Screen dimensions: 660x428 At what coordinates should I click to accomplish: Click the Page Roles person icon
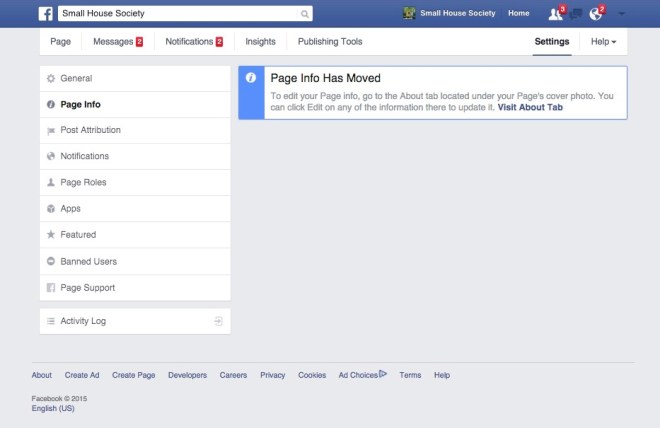[x=51, y=182]
